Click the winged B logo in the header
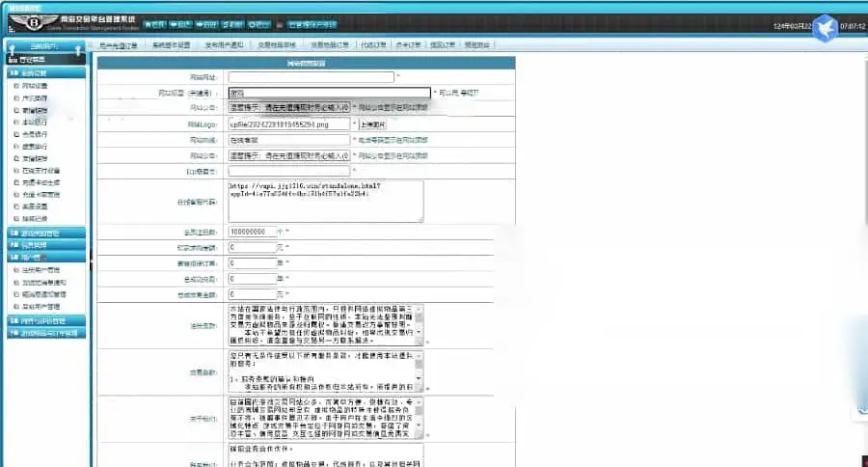 (x=35, y=22)
